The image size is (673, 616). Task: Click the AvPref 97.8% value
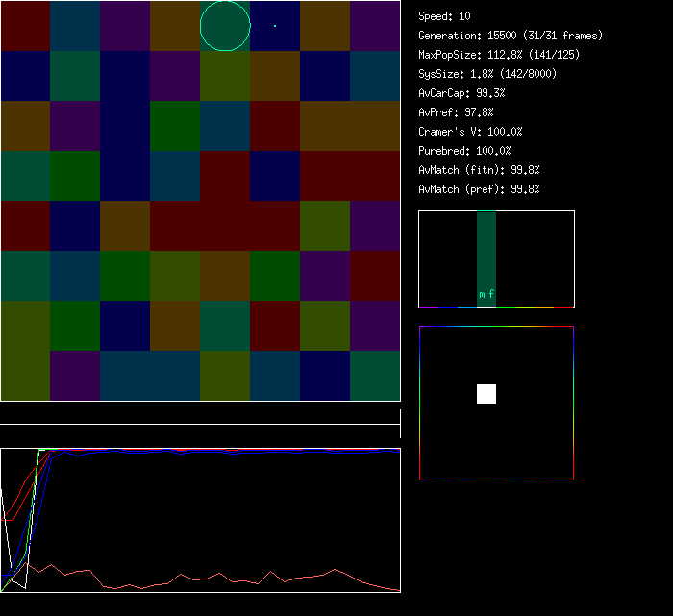[x=457, y=112]
